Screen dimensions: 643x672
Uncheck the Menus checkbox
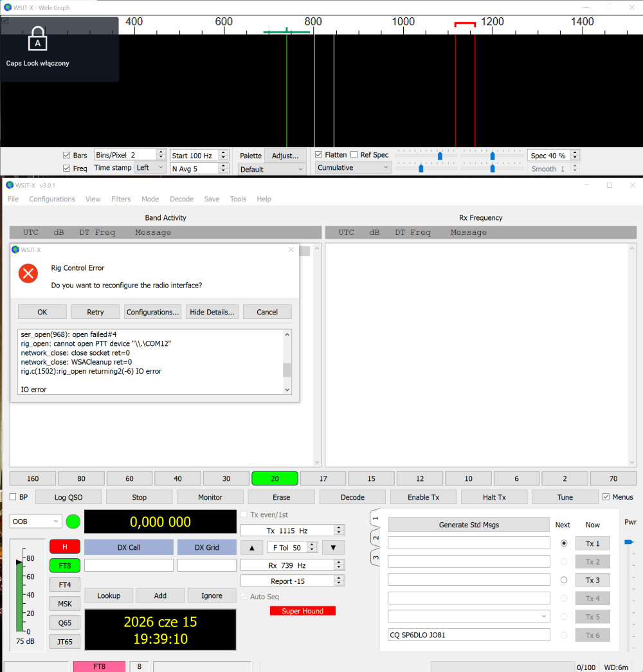[606, 496]
